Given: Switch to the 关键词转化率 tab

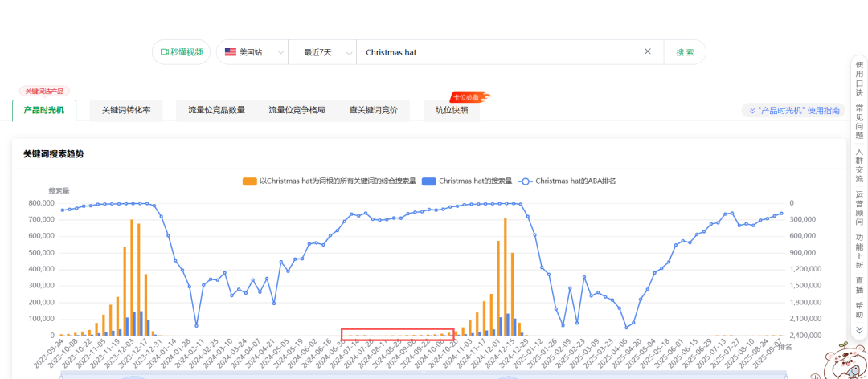Looking at the screenshot, I should click(126, 110).
